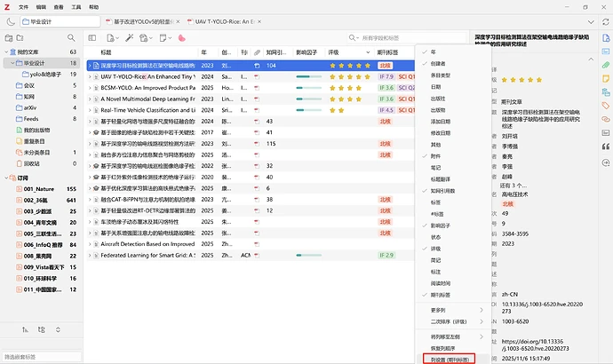This screenshot has height=364, width=613.
Task: Click PDF icon in the UAV T-YOLO-Rice row
Action: pos(257,77)
